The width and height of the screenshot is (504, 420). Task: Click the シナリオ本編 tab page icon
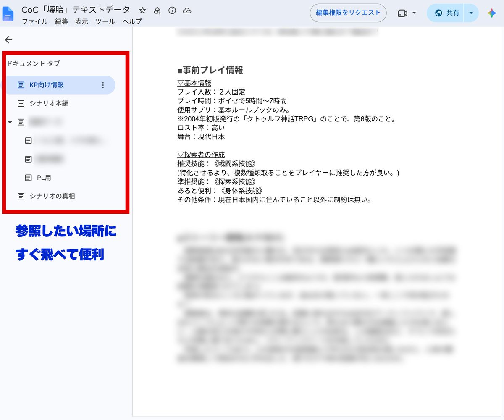pyautogui.click(x=21, y=103)
